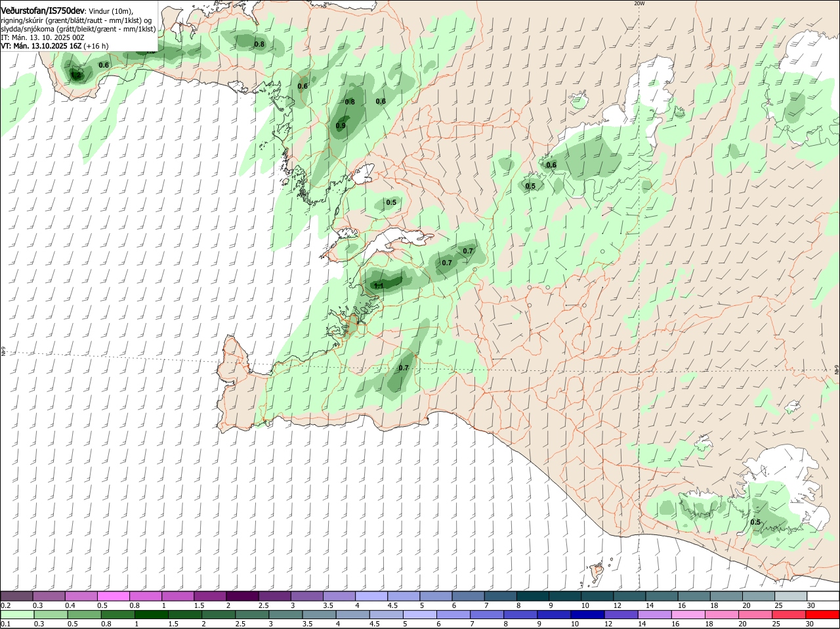Click the 0.8 value just above the 0.9 peak

click(350, 102)
